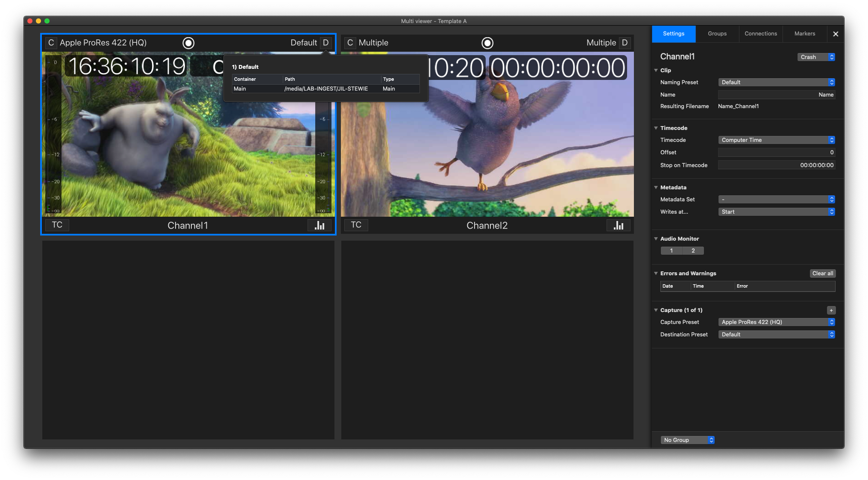Toggle audio monitor channel 1
868x480 pixels.
pos(672,251)
